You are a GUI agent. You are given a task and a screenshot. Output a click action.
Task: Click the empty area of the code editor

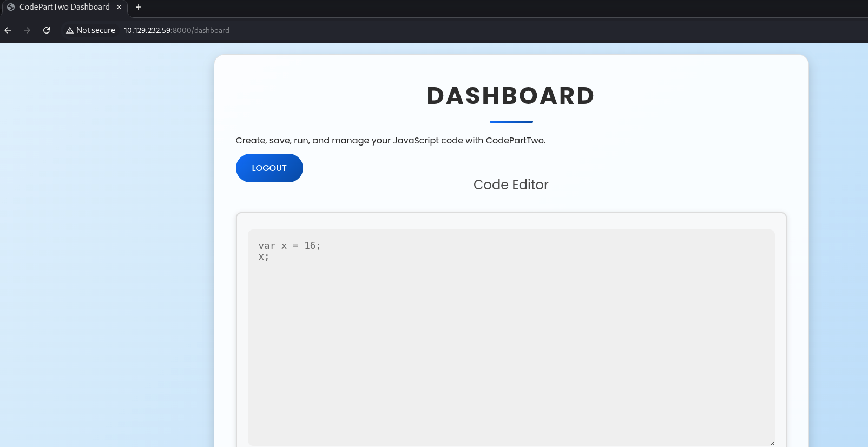pos(511,352)
